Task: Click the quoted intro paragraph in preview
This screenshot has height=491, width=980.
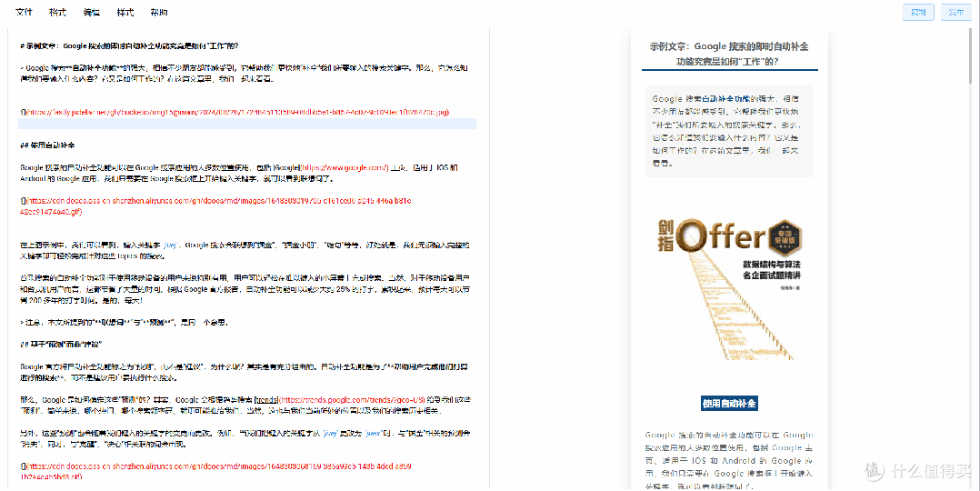Action: pos(729,131)
